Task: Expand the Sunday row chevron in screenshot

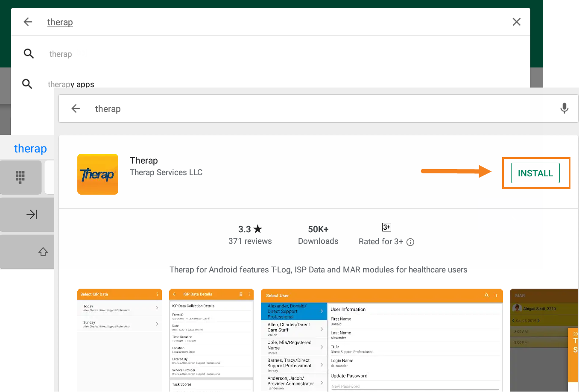Action: pyautogui.click(x=157, y=324)
